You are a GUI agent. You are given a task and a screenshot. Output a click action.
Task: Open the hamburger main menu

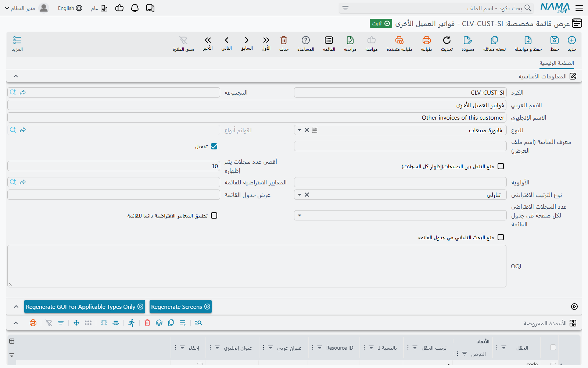click(579, 8)
